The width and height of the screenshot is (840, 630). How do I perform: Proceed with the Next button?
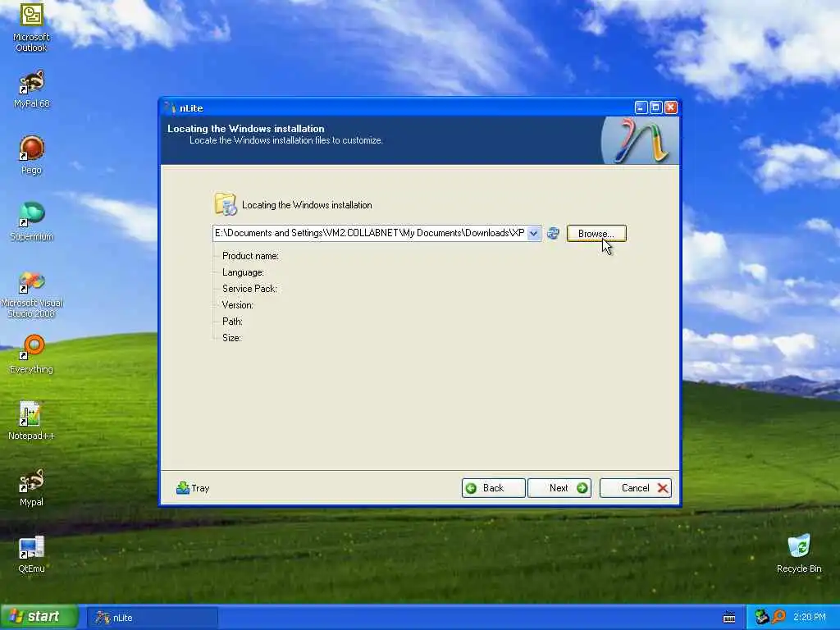point(559,488)
